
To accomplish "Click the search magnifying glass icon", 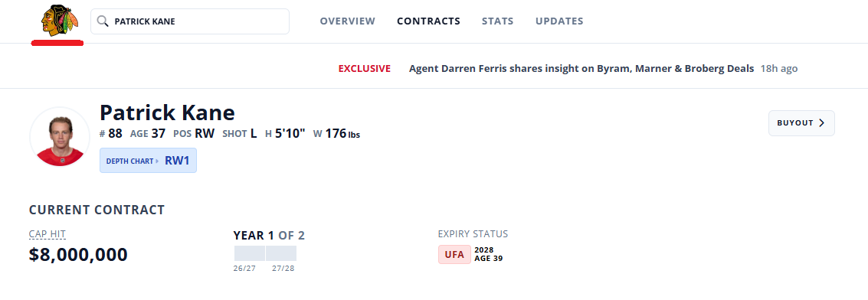I will click(x=103, y=21).
